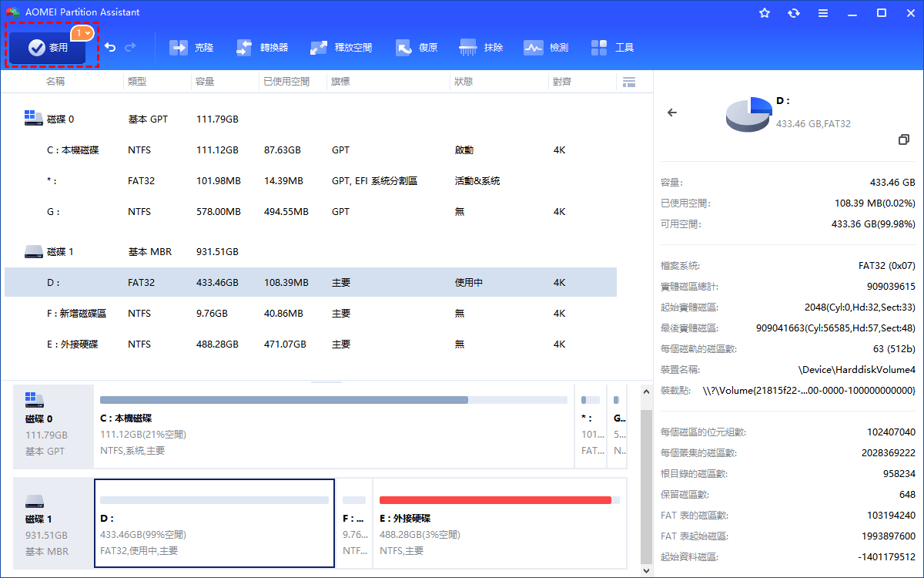The height and width of the screenshot is (578, 924).
Task: Click the 909039615 total sectors value
Action: [890, 287]
